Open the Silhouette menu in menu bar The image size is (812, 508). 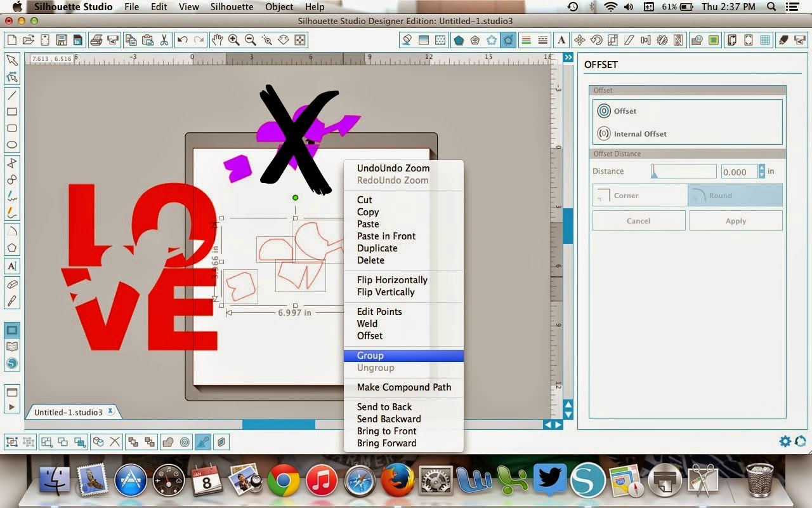click(x=232, y=7)
